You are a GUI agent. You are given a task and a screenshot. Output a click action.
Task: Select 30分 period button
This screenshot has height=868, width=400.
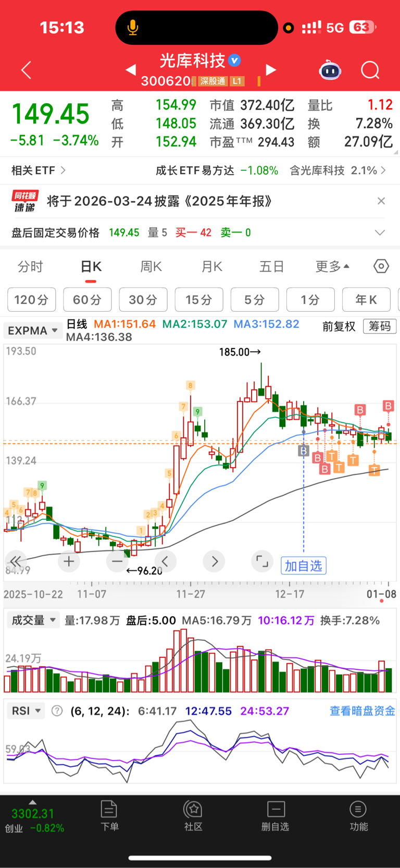(143, 300)
